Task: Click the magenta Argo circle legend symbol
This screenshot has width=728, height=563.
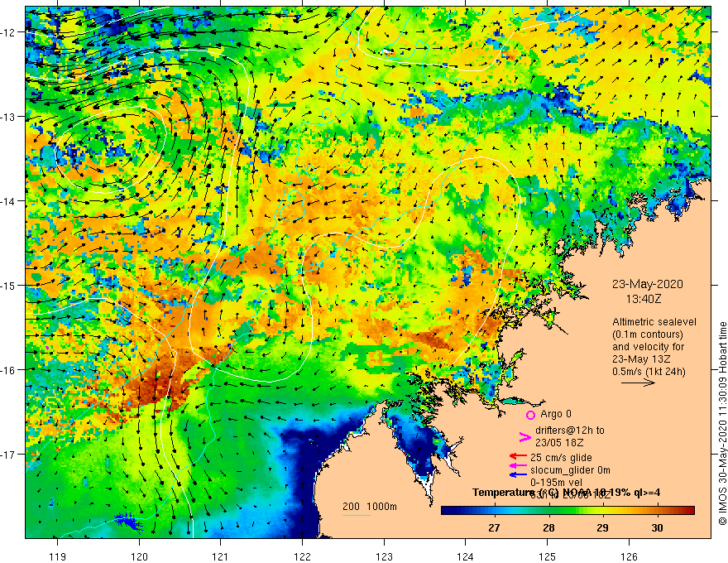Action: pyautogui.click(x=530, y=415)
